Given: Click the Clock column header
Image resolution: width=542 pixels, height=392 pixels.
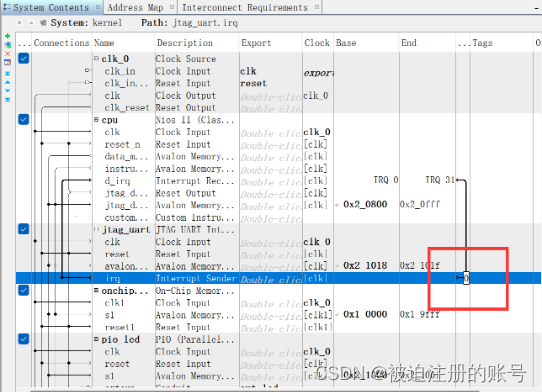Looking at the screenshot, I should pos(317,43).
